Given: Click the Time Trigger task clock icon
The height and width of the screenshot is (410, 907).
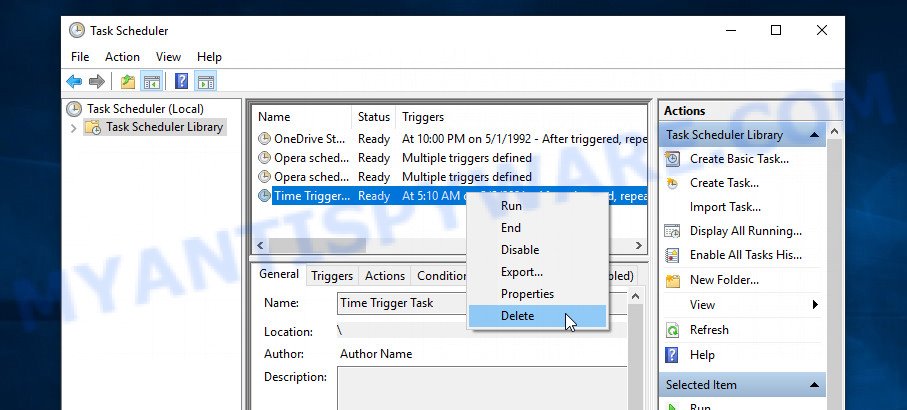Looking at the screenshot, I should pyautogui.click(x=264, y=195).
